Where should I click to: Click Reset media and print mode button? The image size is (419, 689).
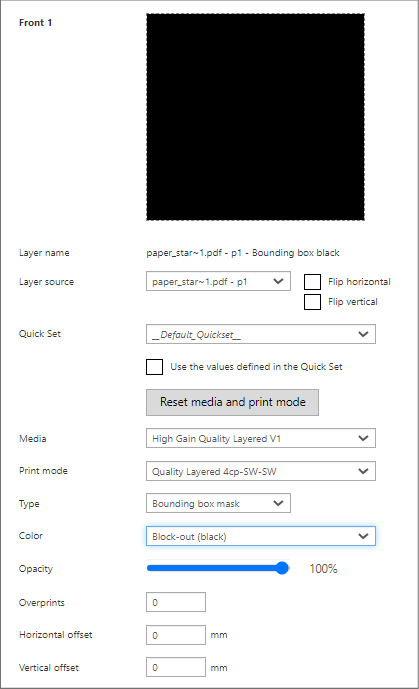pos(232,402)
